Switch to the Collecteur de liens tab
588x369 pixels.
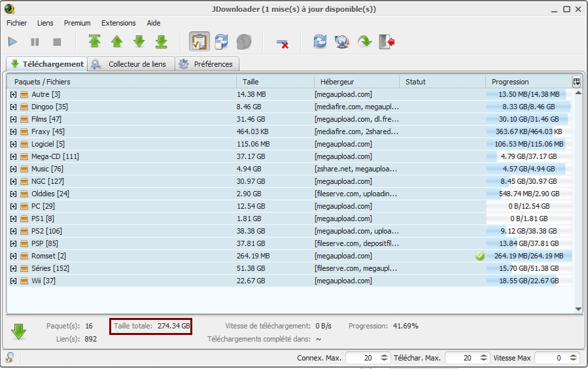131,64
